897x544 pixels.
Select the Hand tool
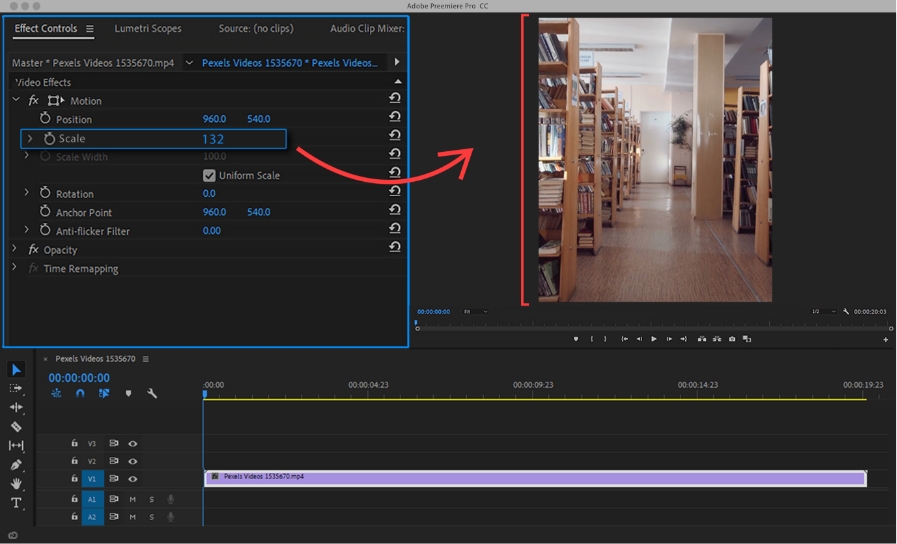16,484
